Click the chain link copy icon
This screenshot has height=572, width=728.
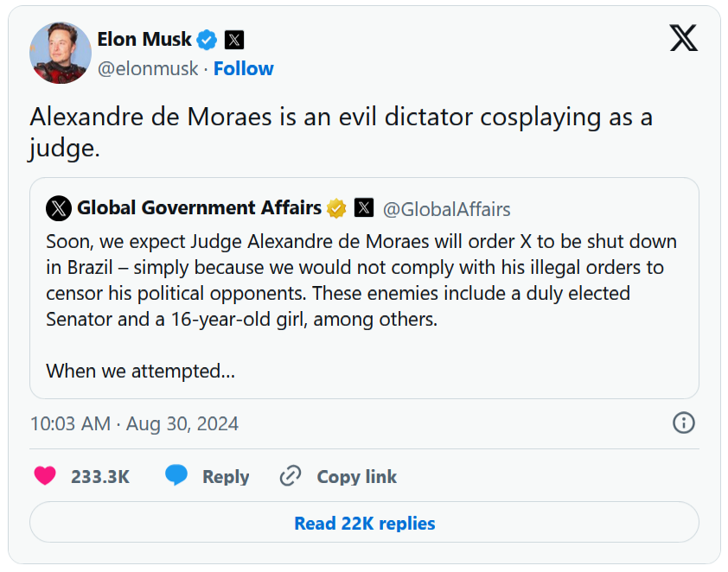click(291, 476)
